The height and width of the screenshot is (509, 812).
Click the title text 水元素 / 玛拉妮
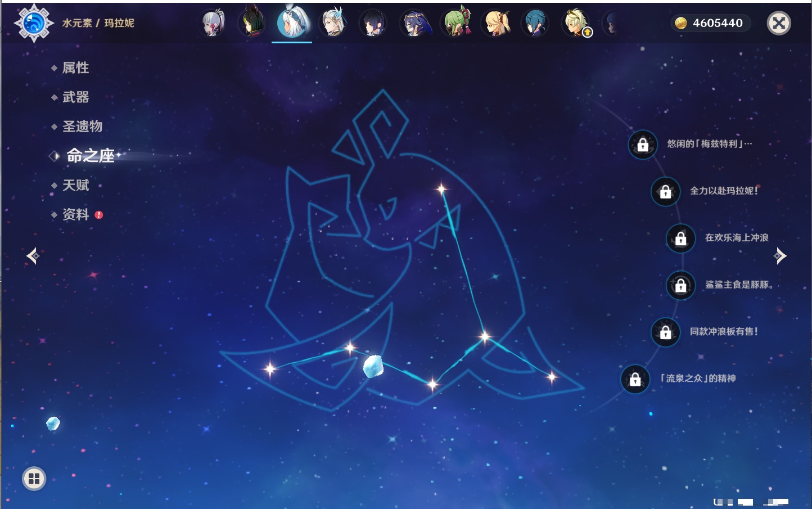point(98,23)
